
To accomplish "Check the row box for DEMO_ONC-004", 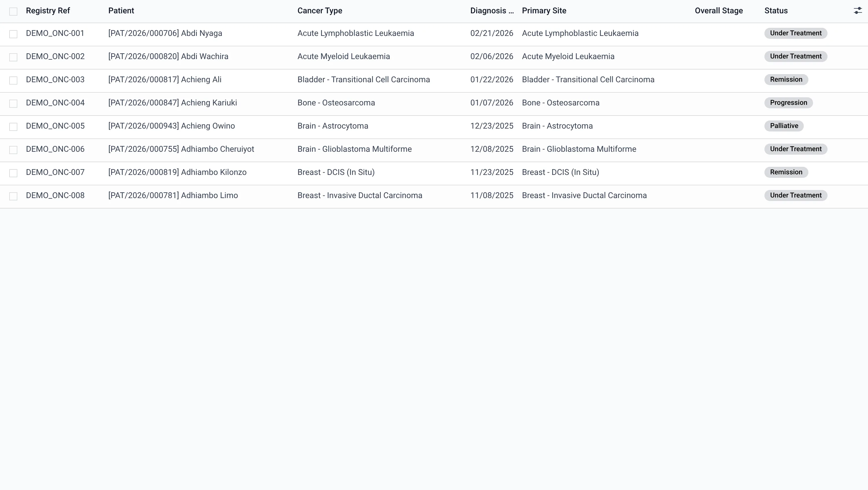I will [13, 103].
